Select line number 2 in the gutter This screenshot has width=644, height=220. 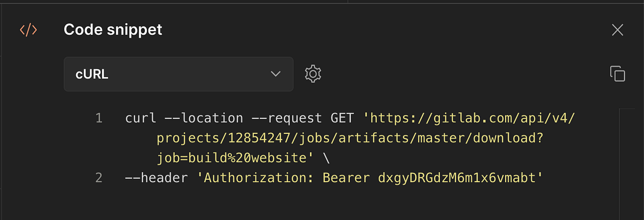point(99,178)
